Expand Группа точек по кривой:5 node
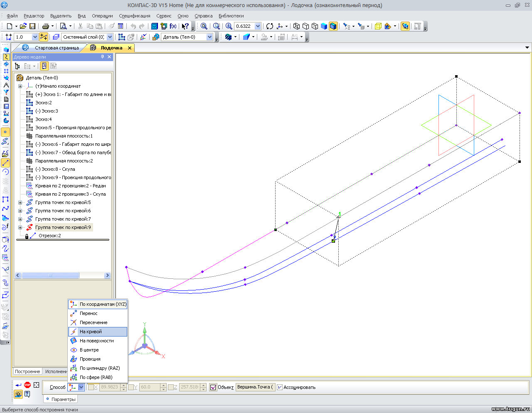The height and width of the screenshot is (413, 532). pos(20,202)
